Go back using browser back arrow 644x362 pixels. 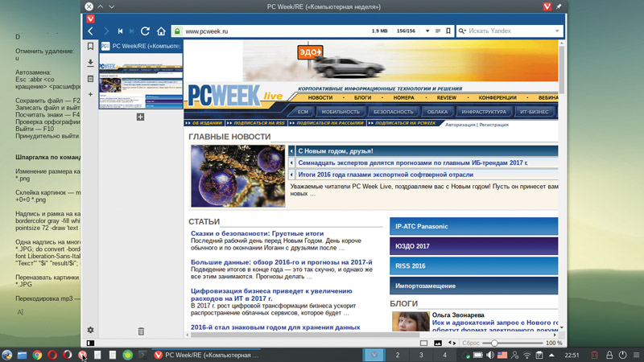(91, 31)
